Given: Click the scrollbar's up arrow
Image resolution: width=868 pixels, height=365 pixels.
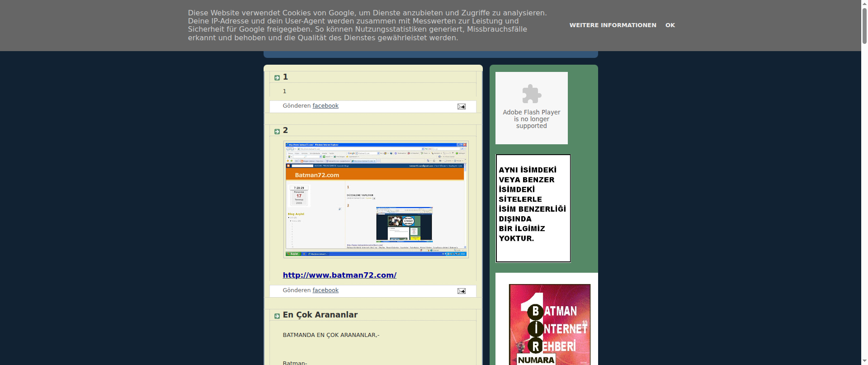Looking at the screenshot, I should 864,3.
